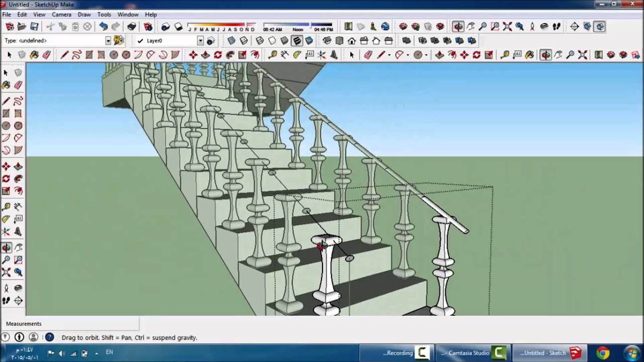
Task: Click the Paste clipboard icon
Action: coord(75,27)
